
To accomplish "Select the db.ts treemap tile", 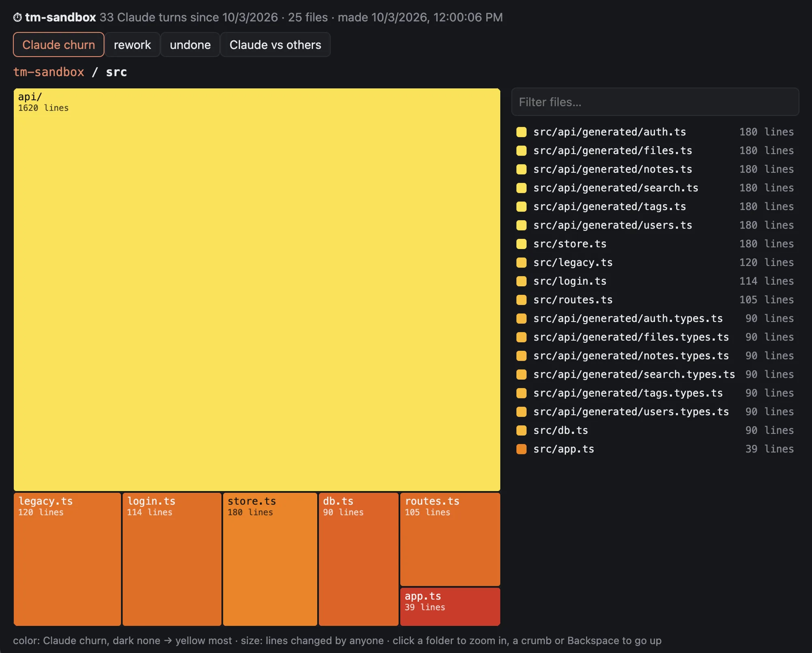I will (358, 559).
